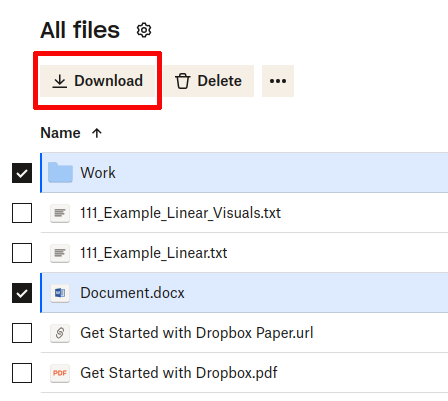Click the Work folder icon
Viewport: 448px width, 401px height.
click(x=60, y=173)
